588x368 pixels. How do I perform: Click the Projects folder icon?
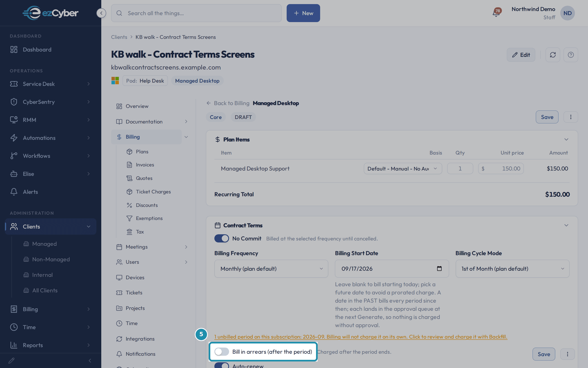[119, 308]
